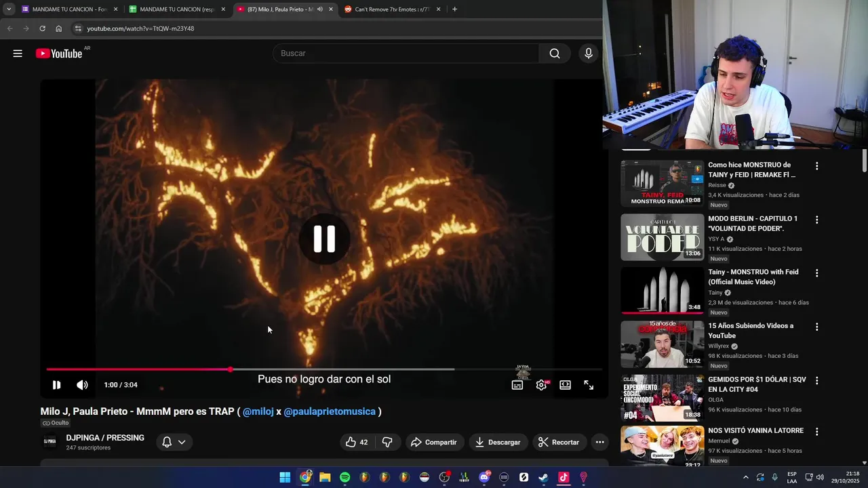Click the search magnifier button
The width and height of the screenshot is (868, 488).
(555, 54)
